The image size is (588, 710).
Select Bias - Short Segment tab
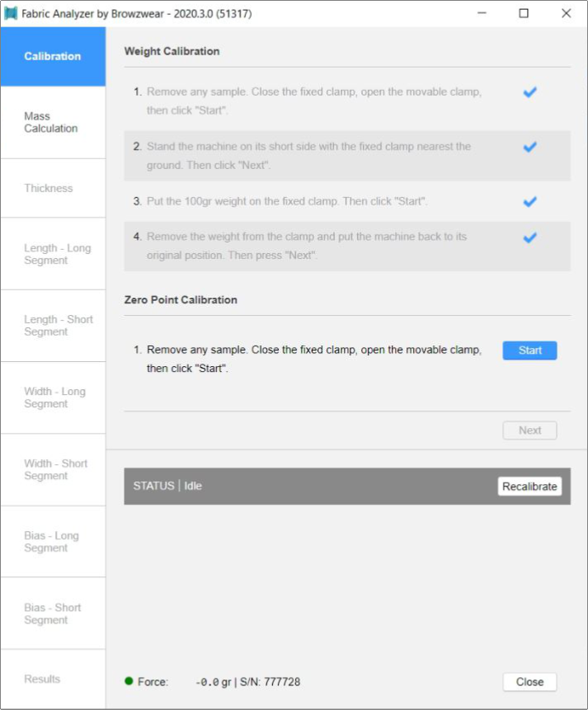pyautogui.click(x=53, y=614)
